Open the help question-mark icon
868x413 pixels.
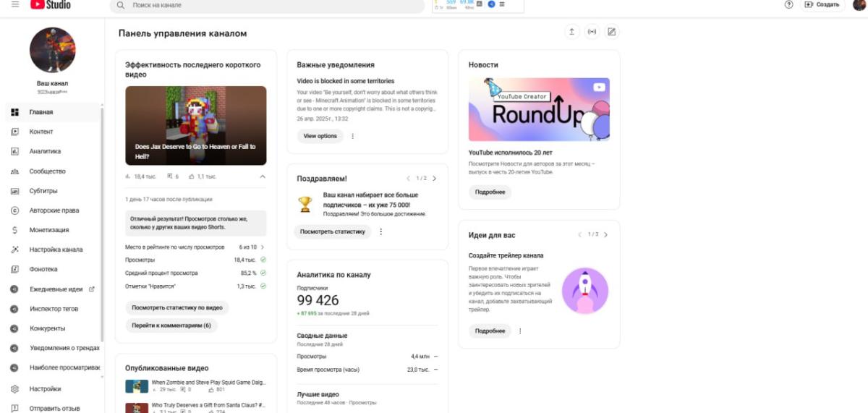tap(789, 4)
